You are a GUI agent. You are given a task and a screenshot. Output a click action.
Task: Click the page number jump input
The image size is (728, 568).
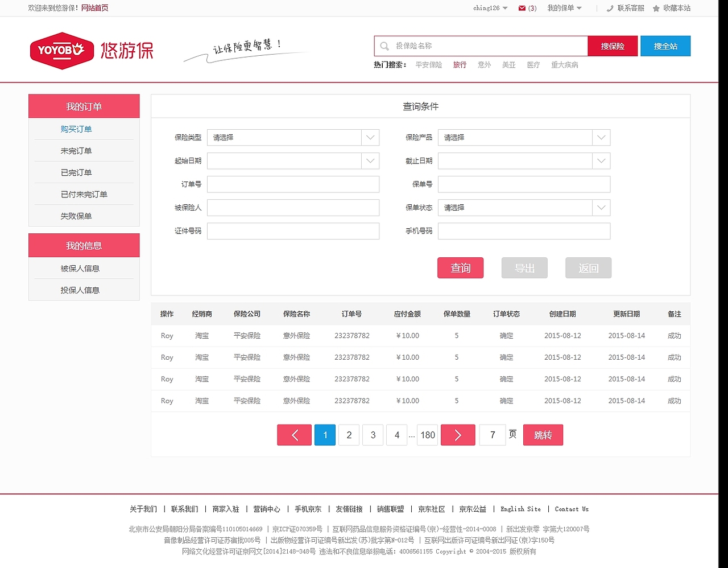click(493, 435)
